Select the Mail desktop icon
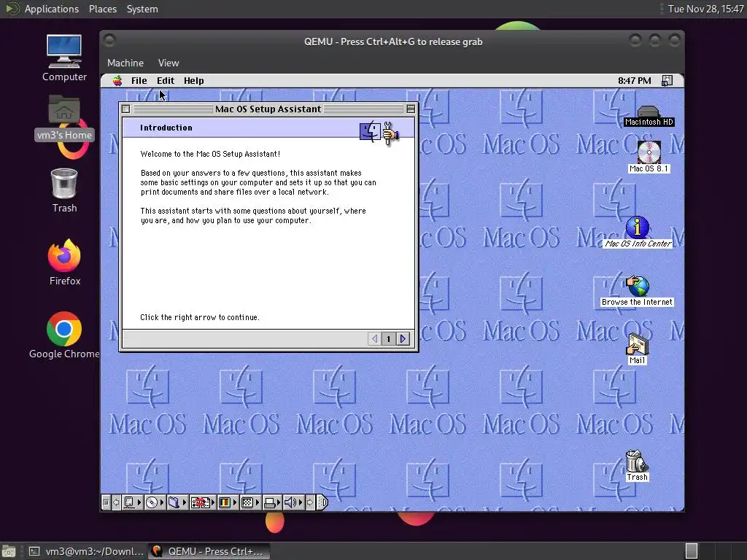 [x=638, y=349]
